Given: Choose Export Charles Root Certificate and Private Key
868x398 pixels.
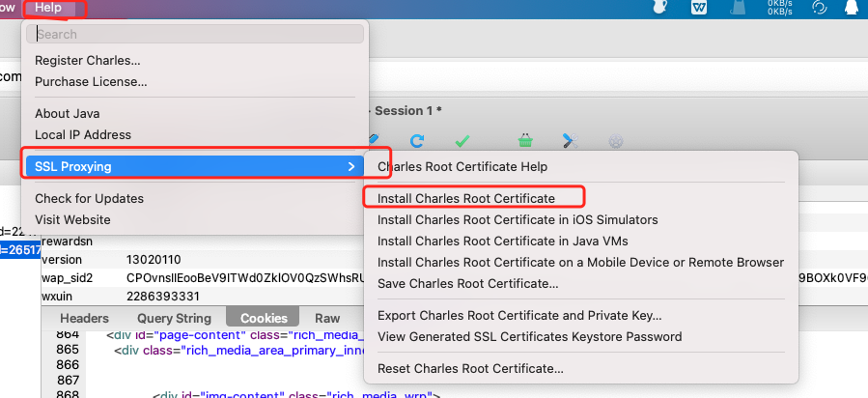Looking at the screenshot, I should click(580, 316).
